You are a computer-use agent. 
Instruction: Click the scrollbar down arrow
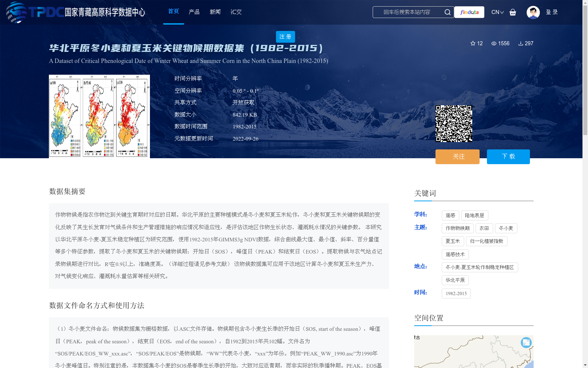coord(585,365)
